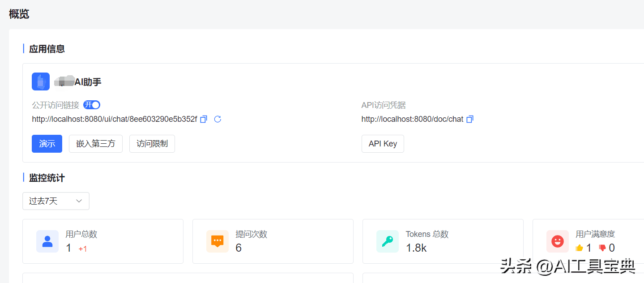Viewport: 644px width, 283px height.
Task: Click the 监控统计 section heading
Action: click(47, 178)
